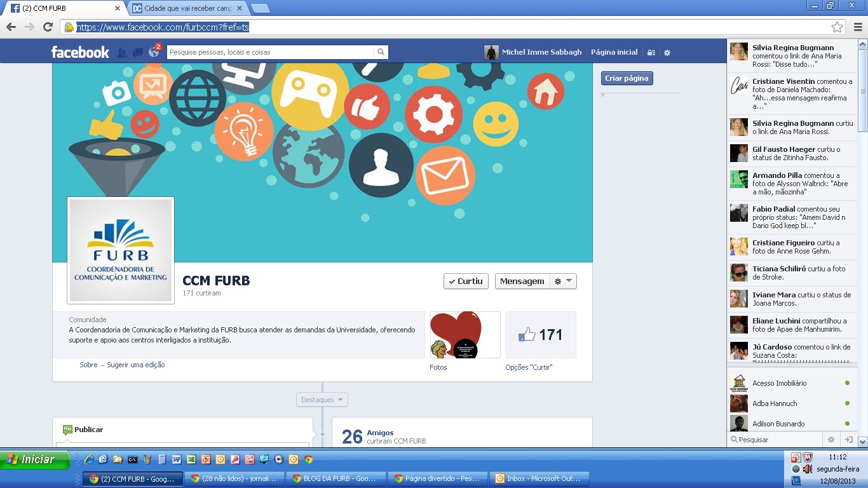The image size is (868, 488).
Task: Go to Página inicial link
Action: [x=614, y=52]
